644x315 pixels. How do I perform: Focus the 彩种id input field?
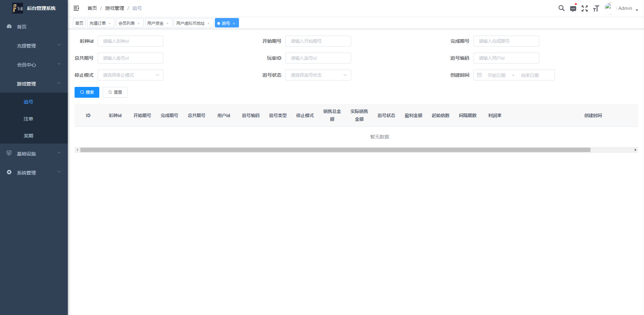point(130,41)
